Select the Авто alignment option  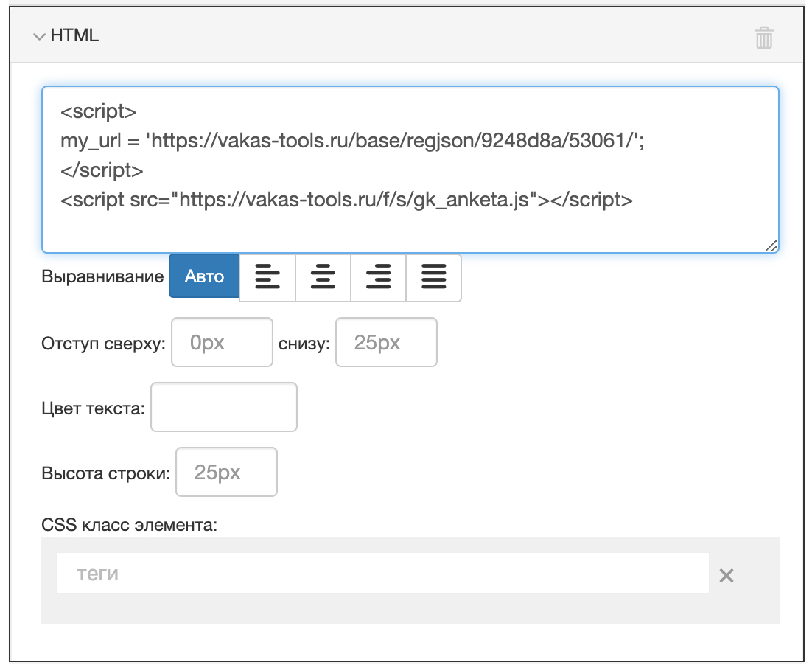[204, 276]
